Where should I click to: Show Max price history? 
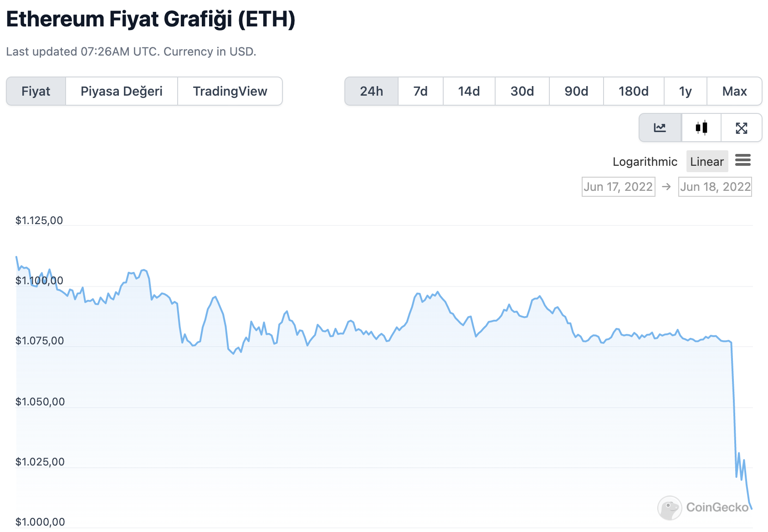click(x=734, y=91)
